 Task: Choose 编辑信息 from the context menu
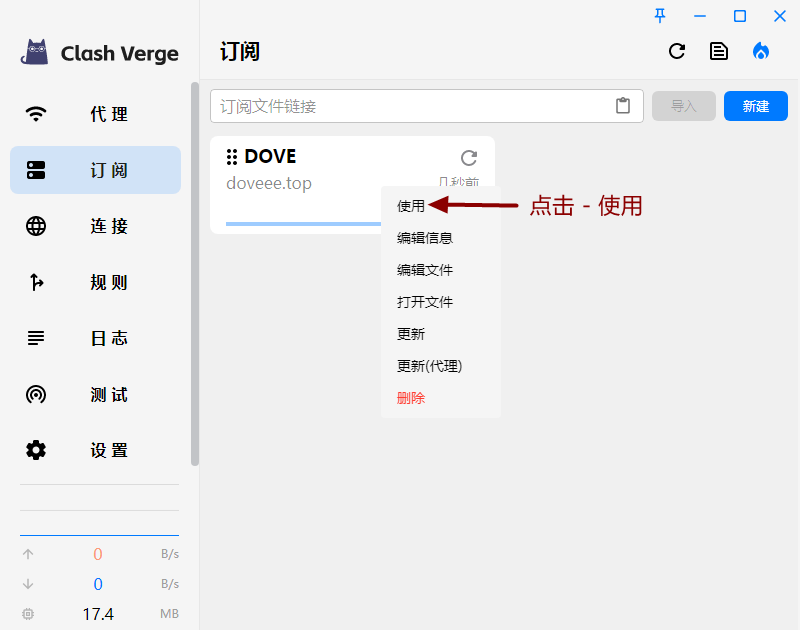coord(441,238)
